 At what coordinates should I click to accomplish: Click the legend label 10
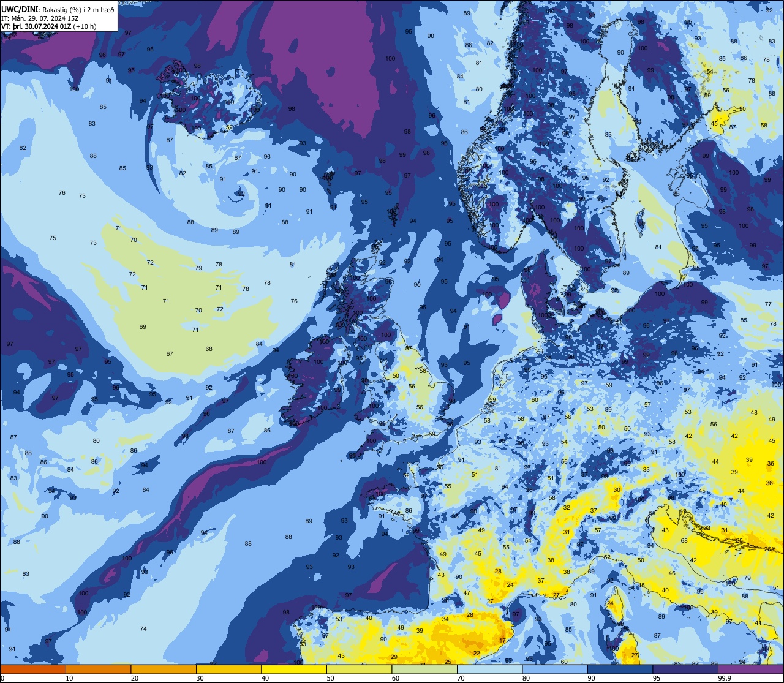pos(69,678)
